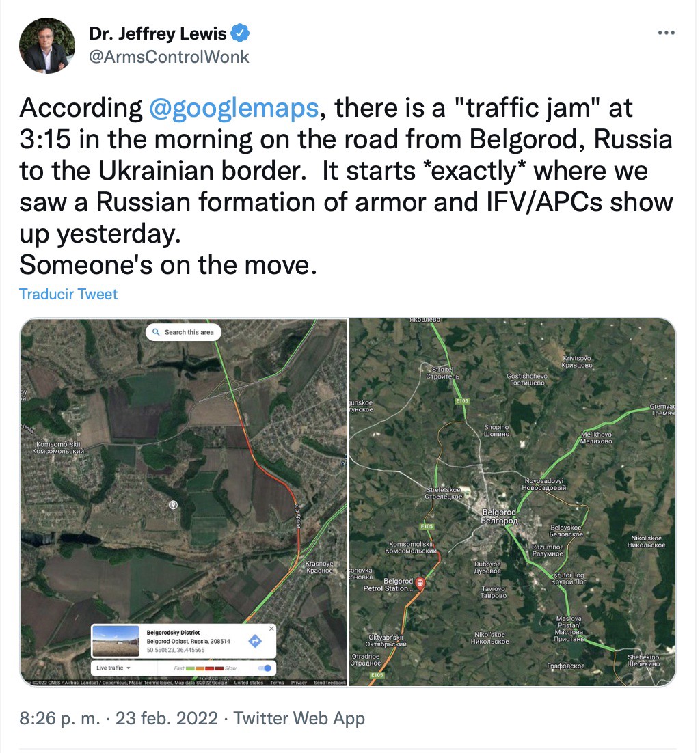Click the Search this area button
Image resolution: width=700 pixels, height=753 pixels.
pos(183,332)
